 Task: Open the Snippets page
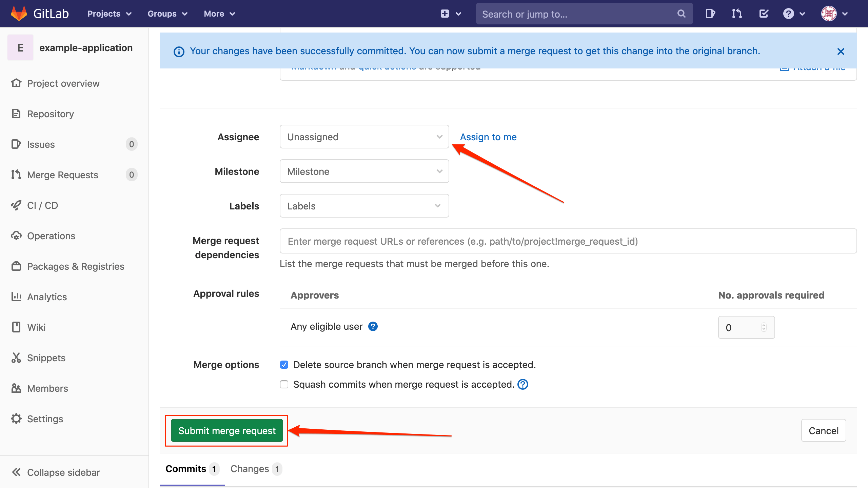pyautogui.click(x=46, y=358)
